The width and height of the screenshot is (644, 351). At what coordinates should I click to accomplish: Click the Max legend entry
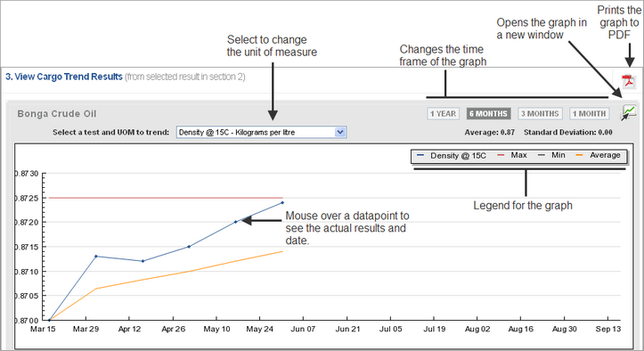tap(512, 155)
